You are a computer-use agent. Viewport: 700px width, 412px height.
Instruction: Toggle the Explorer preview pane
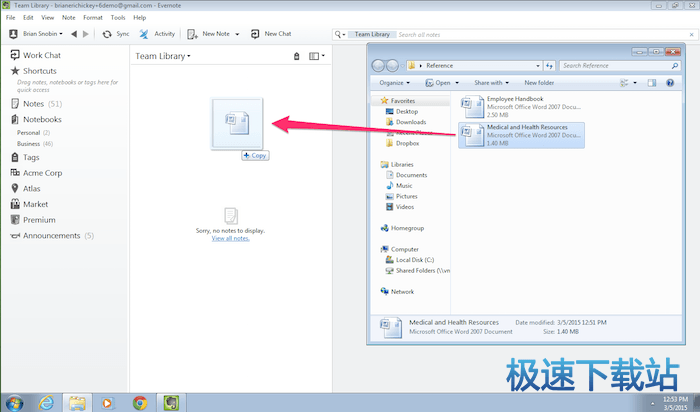click(652, 83)
